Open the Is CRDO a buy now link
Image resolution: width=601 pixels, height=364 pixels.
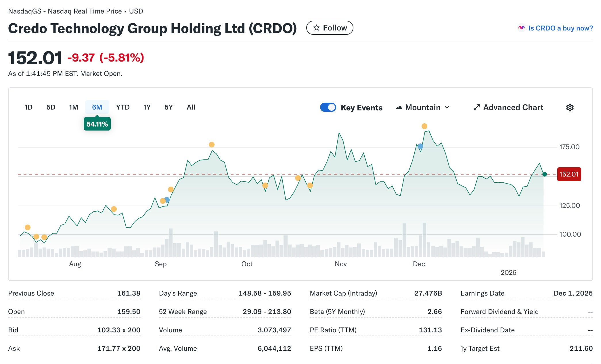(560, 28)
